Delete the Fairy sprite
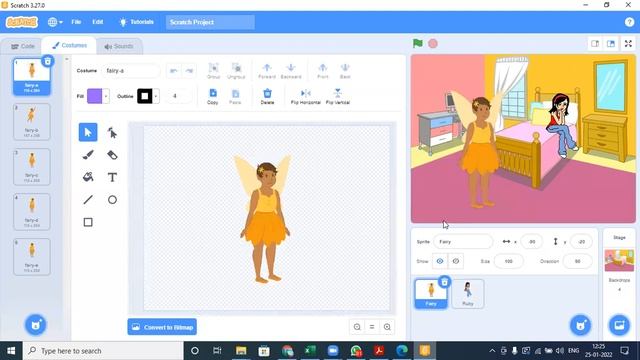The width and height of the screenshot is (640, 360). tap(444, 282)
